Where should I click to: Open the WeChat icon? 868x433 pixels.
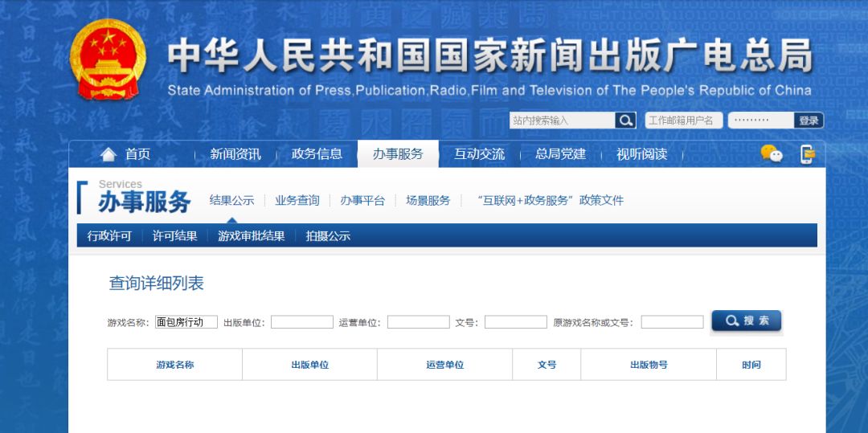pyautogui.click(x=772, y=153)
